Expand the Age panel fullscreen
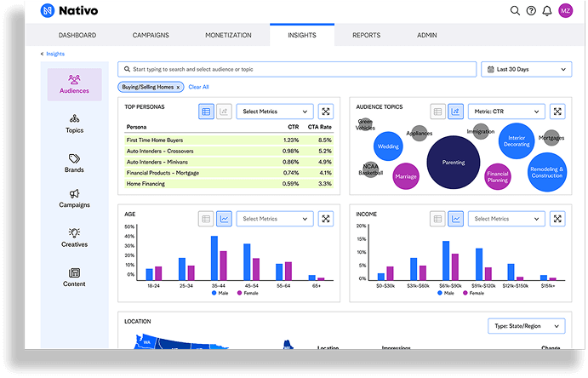Viewport: 588px width, 378px height. tap(326, 219)
